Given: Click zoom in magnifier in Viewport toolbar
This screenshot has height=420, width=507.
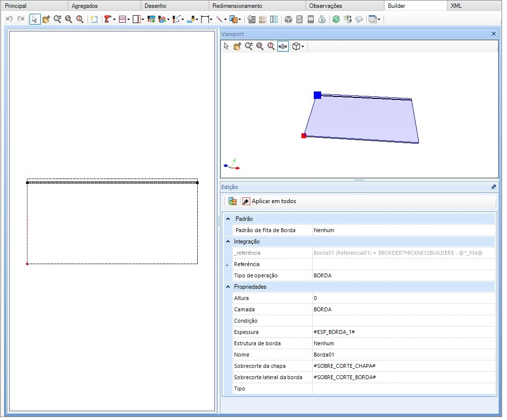Looking at the screenshot, I should pos(249,46).
